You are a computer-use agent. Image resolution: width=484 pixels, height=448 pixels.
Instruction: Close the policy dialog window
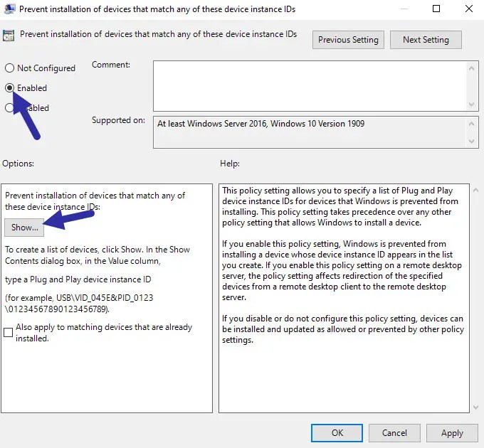(x=469, y=9)
